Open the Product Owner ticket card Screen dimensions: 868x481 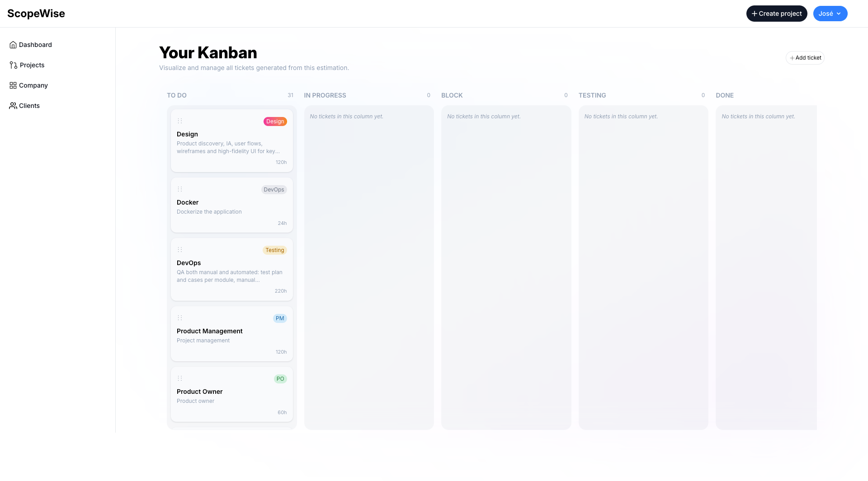click(x=231, y=394)
